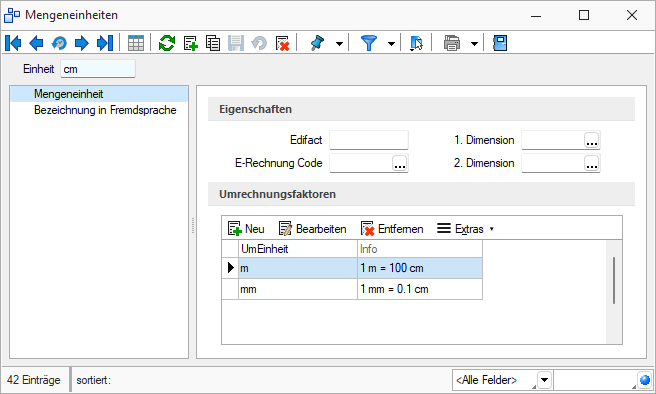Click the row selector arrow for m
The height and width of the screenshot is (394, 656).
coord(230,268)
